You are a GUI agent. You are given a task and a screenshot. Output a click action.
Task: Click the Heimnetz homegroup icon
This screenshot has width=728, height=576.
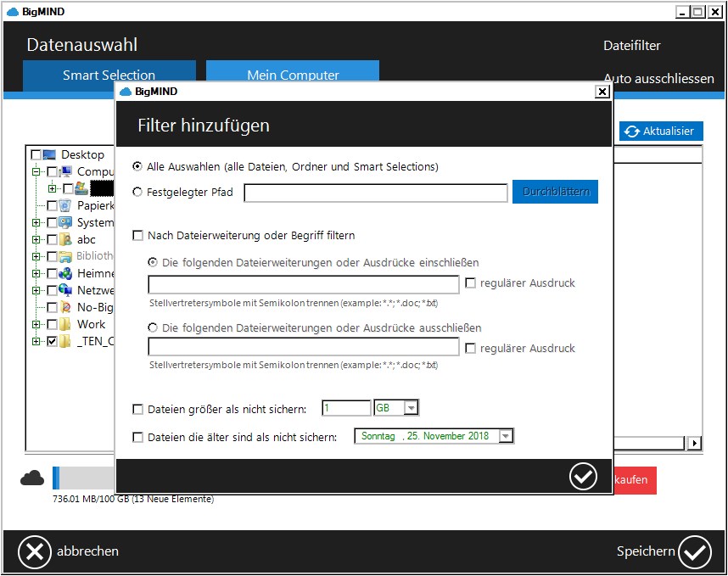tap(65, 273)
